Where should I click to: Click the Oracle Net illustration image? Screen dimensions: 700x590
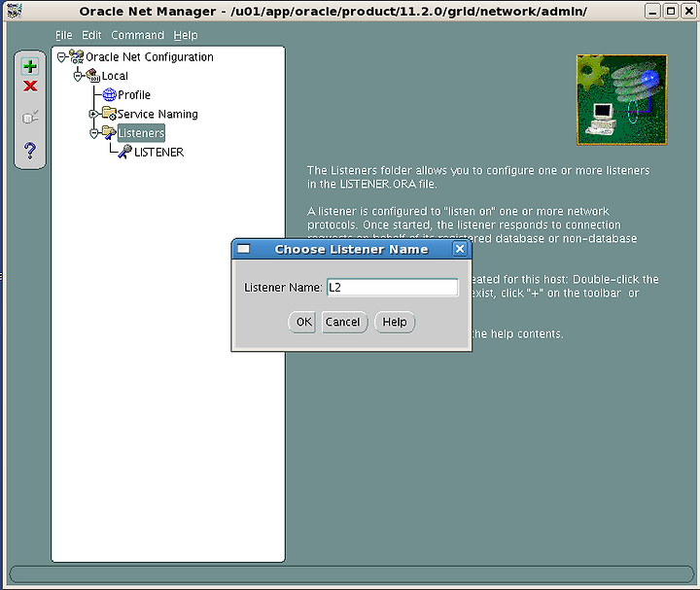[x=621, y=99]
